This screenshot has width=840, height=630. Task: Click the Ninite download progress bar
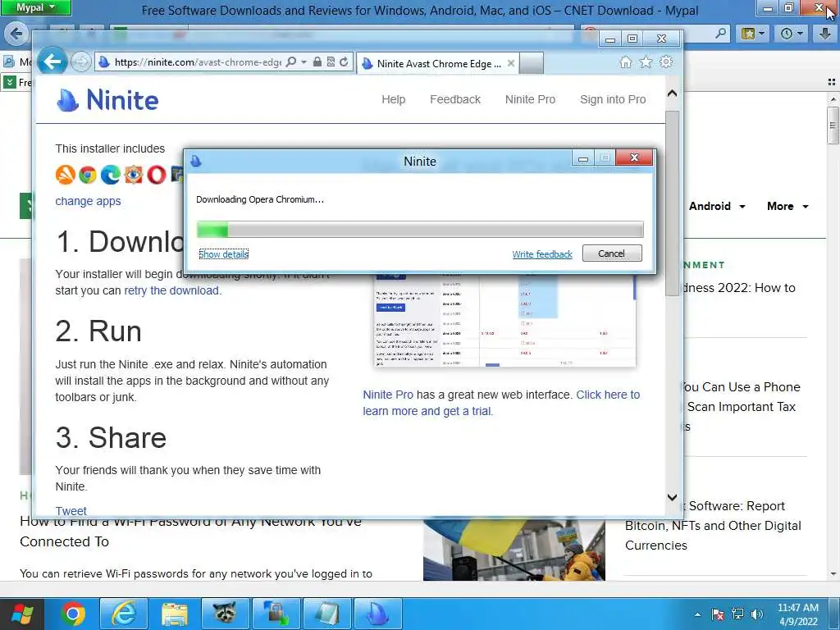pyautogui.click(x=420, y=230)
